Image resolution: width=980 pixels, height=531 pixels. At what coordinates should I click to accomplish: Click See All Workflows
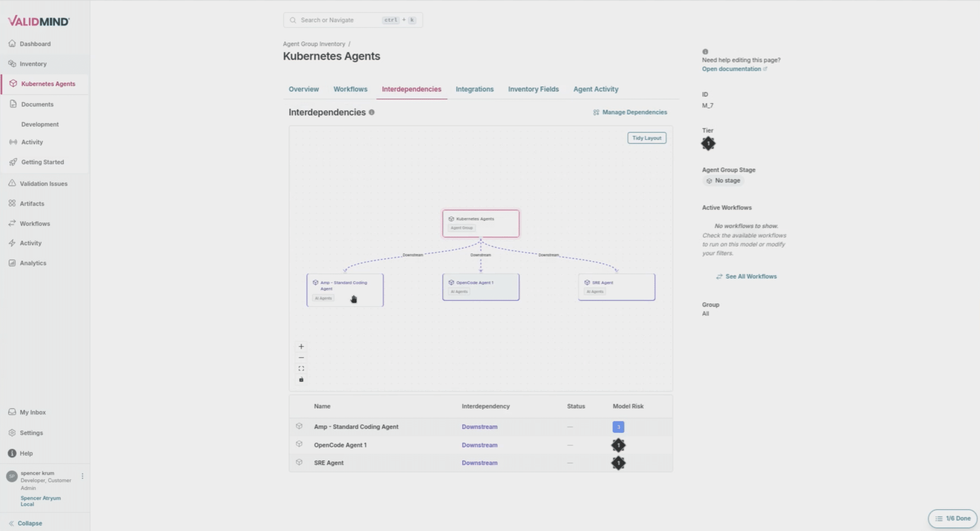pyautogui.click(x=746, y=276)
